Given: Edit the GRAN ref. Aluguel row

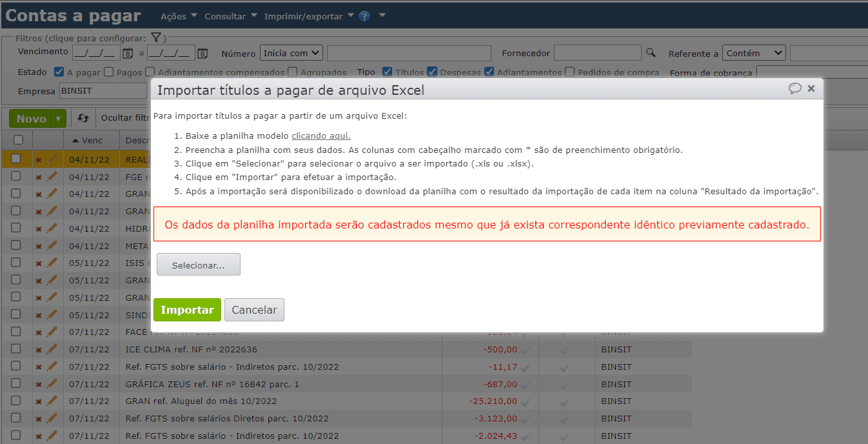Looking at the screenshot, I should point(52,401).
